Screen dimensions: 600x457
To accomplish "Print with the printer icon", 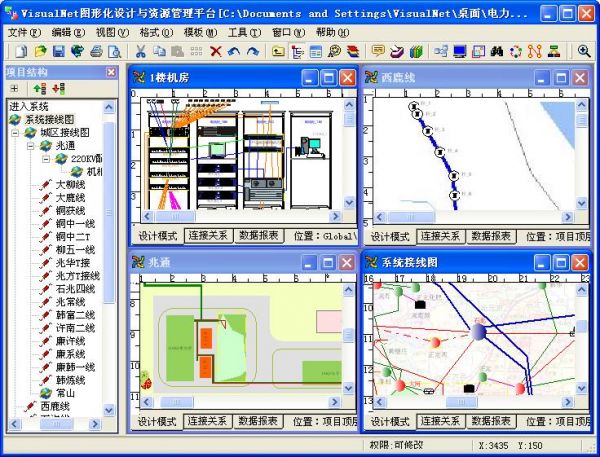I will pyautogui.click(x=96, y=51).
